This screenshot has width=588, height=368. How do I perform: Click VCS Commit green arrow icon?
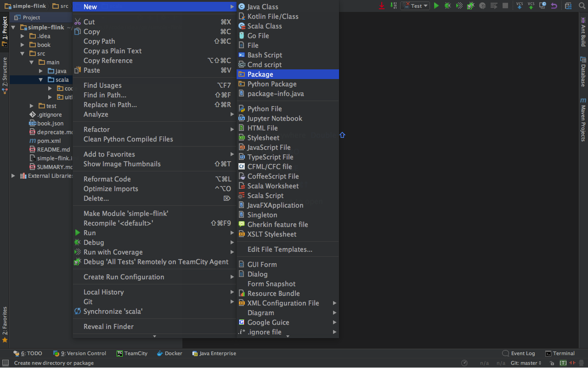coord(531,6)
